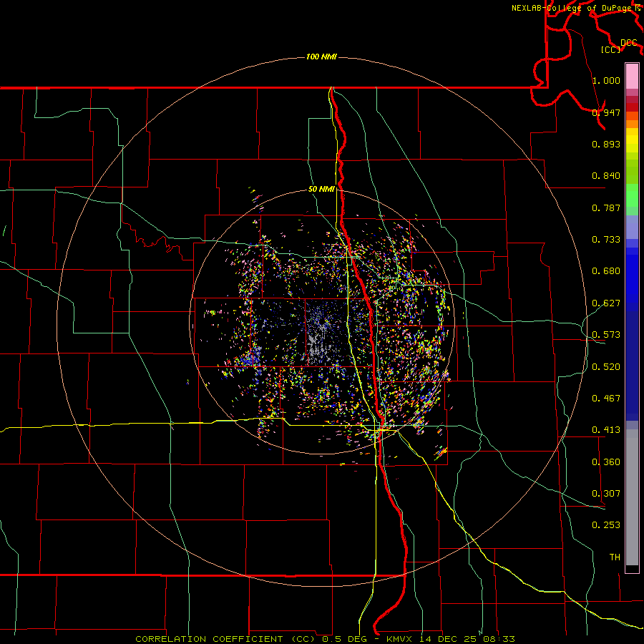644x644 pixels.
Task: Click the 50 NMI range ring label
Action: (321, 190)
